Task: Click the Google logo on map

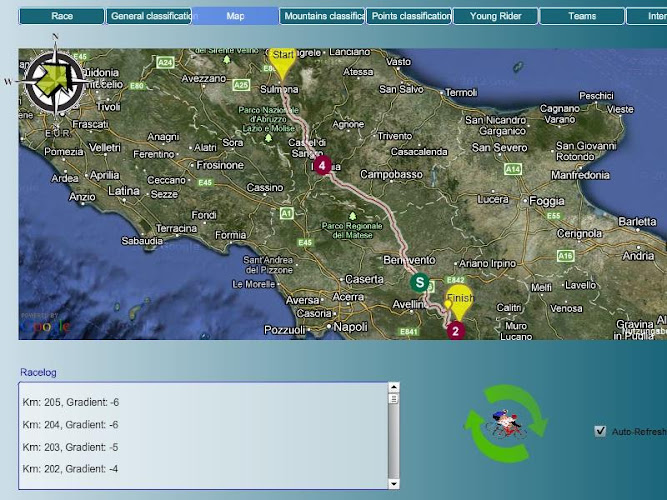Action: (x=45, y=326)
